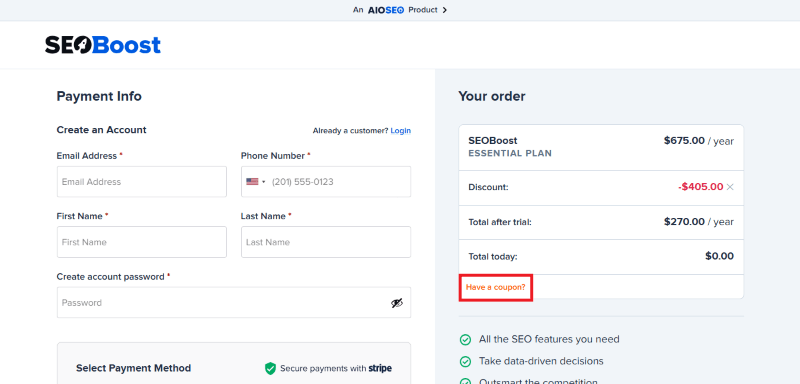
Task: Click the Your order heading
Action: tap(492, 96)
